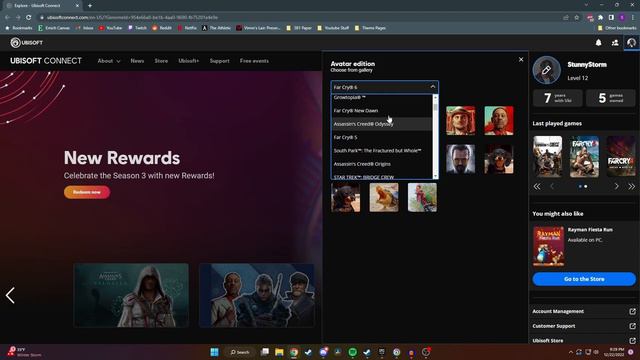The height and width of the screenshot is (360, 640).
Task: Open the Free events menu item
Action: 254,61
